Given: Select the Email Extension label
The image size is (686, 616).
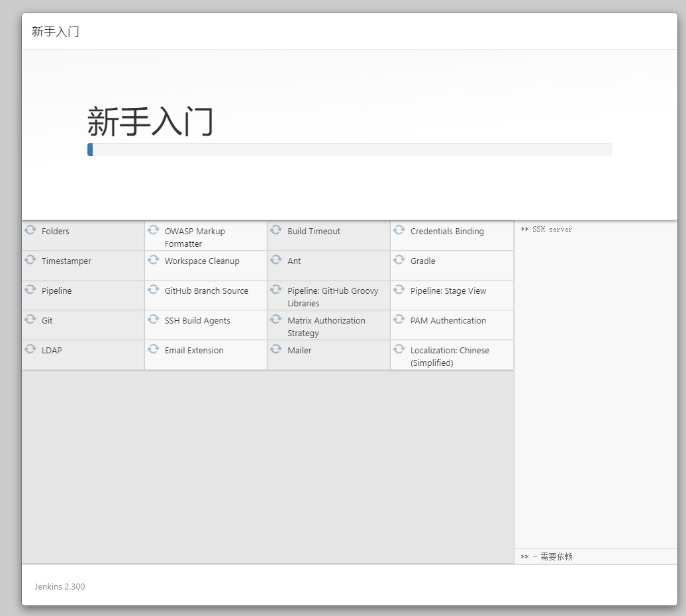Looking at the screenshot, I should coord(194,350).
